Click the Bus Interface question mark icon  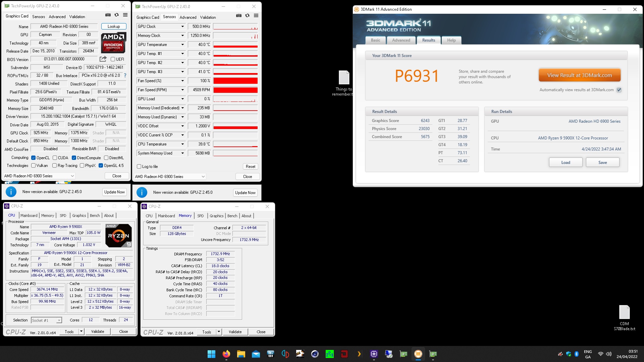125,75
